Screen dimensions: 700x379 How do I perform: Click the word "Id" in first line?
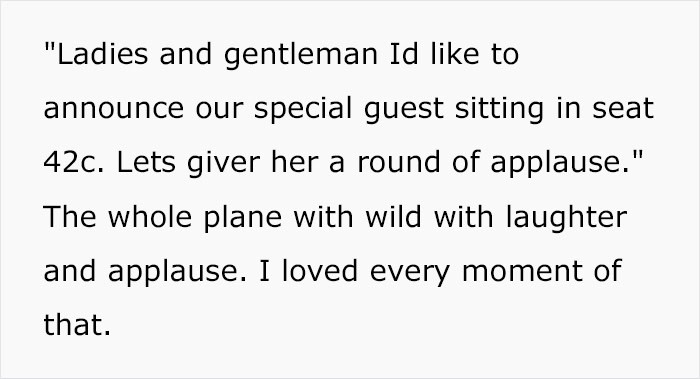[404, 54]
